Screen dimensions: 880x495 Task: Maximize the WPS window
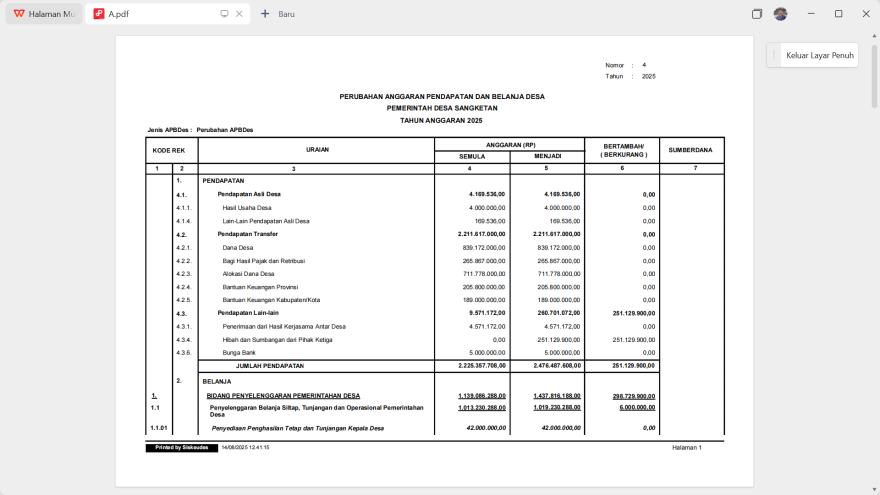pos(838,14)
